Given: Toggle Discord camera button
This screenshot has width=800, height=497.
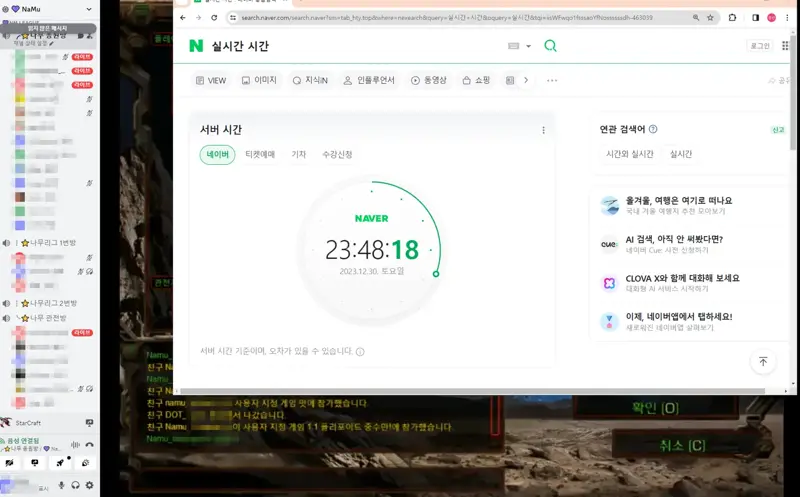Looking at the screenshot, I should tap(10, 462).
